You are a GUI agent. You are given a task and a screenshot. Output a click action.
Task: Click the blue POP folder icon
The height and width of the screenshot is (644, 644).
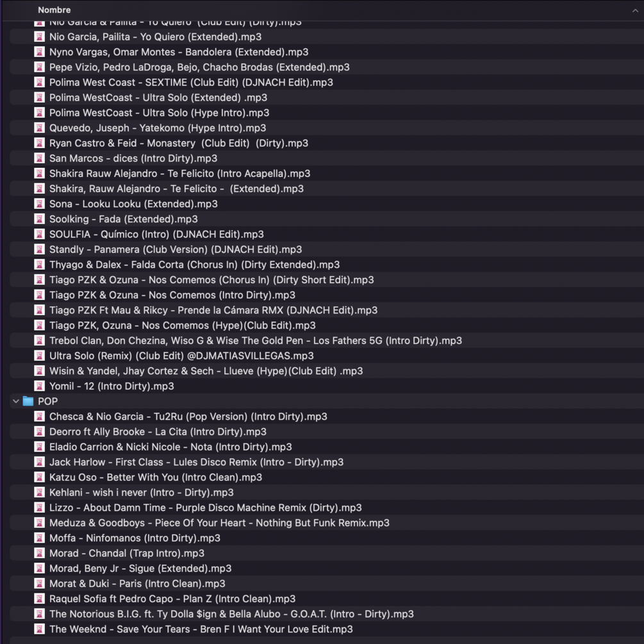point(28,401)
